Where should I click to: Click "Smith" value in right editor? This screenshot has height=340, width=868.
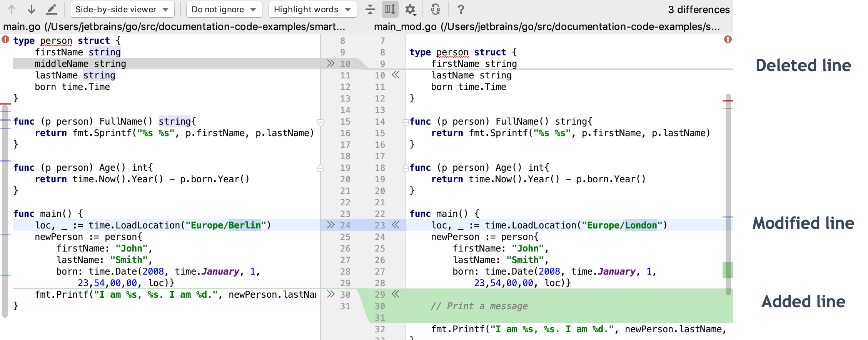pos(525,260)
